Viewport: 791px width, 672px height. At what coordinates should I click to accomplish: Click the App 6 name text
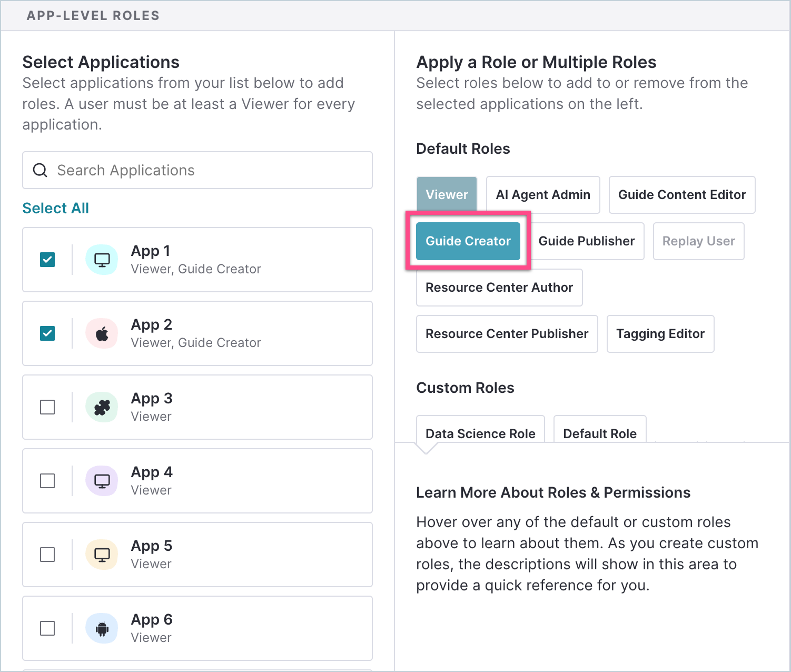[x=152, y=619]
